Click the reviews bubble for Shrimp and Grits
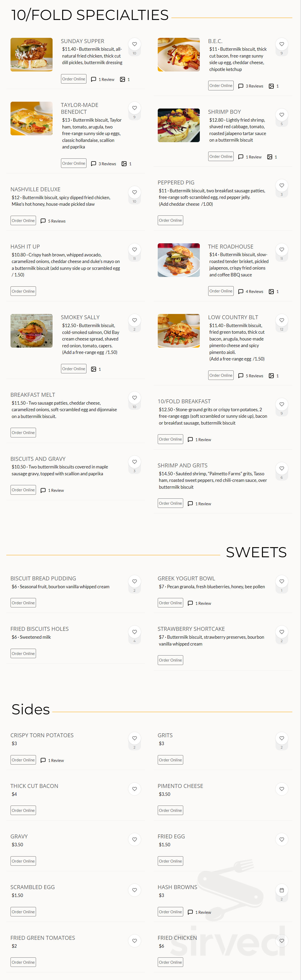 [190, 503]
